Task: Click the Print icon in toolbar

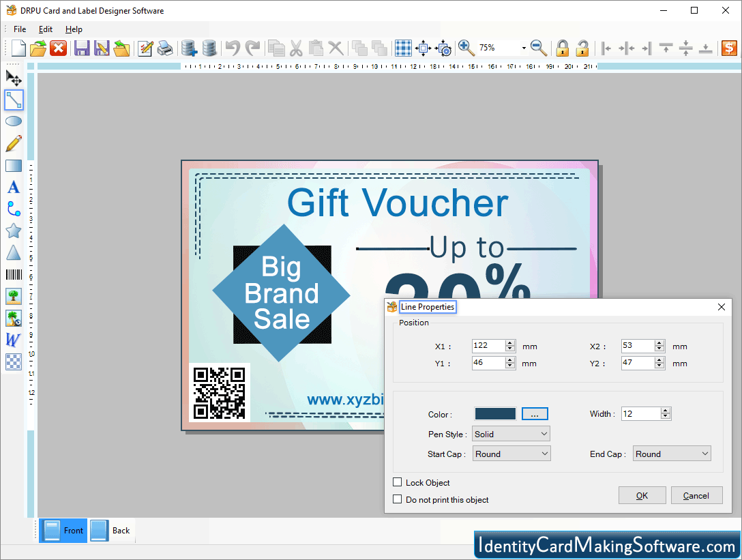Action: pyautogui.click(x=165, y=48)
